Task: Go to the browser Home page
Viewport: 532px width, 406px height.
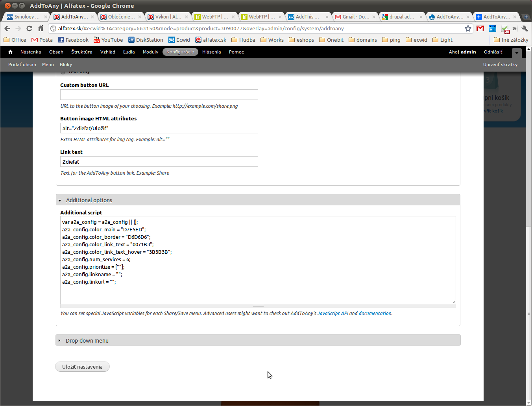Action: 41,28
